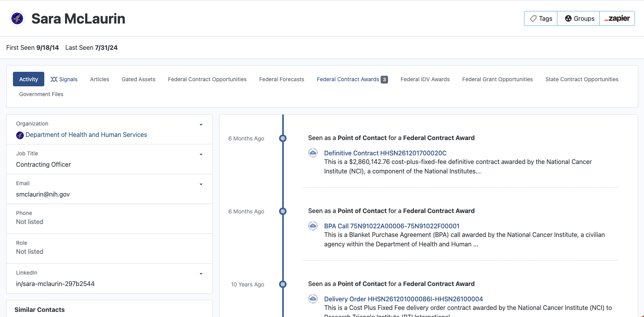
Task: Open the Government Files tab
Action: click(x=41, y=94)
